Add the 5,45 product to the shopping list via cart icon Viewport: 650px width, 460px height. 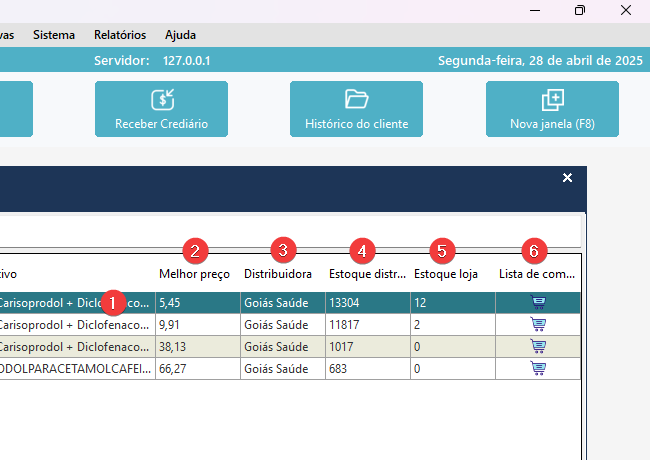pyautogui.click(x=538, y=303)
